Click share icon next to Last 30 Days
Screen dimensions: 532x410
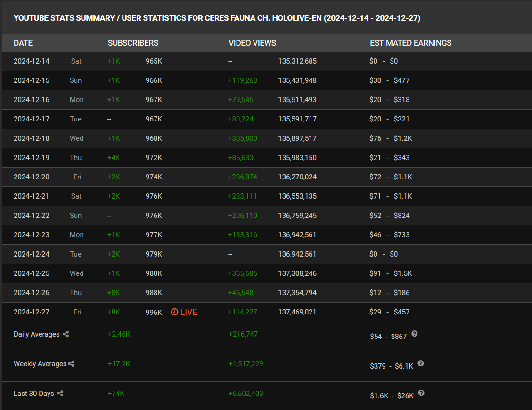pos(60,394)
